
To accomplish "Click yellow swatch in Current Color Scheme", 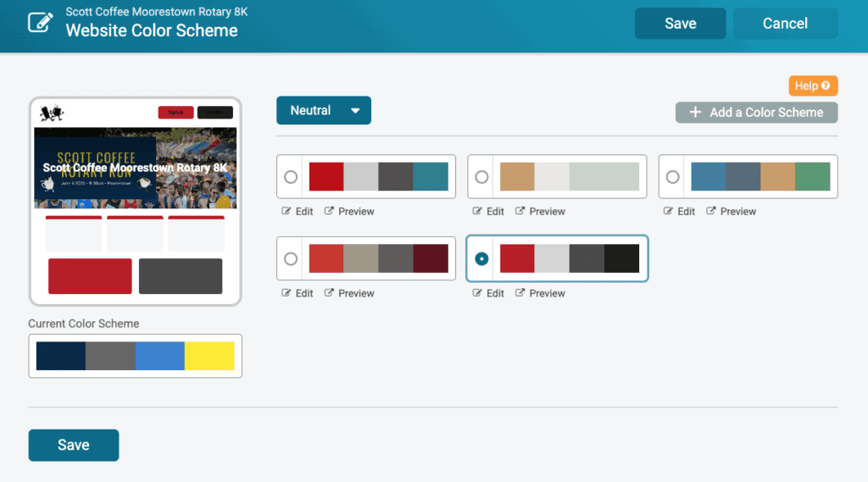I will pos(209,356).
